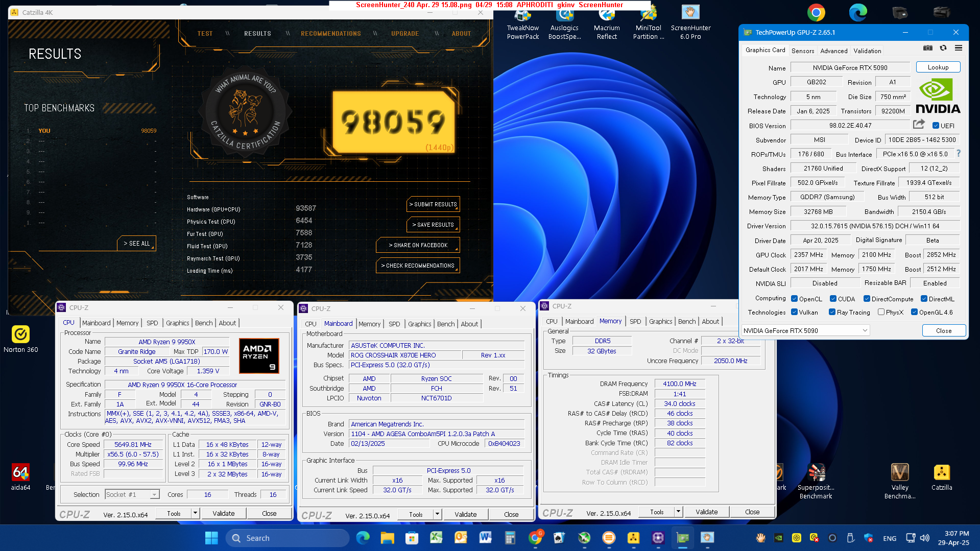
Task: Click Windows Start button
Action: 211,538
